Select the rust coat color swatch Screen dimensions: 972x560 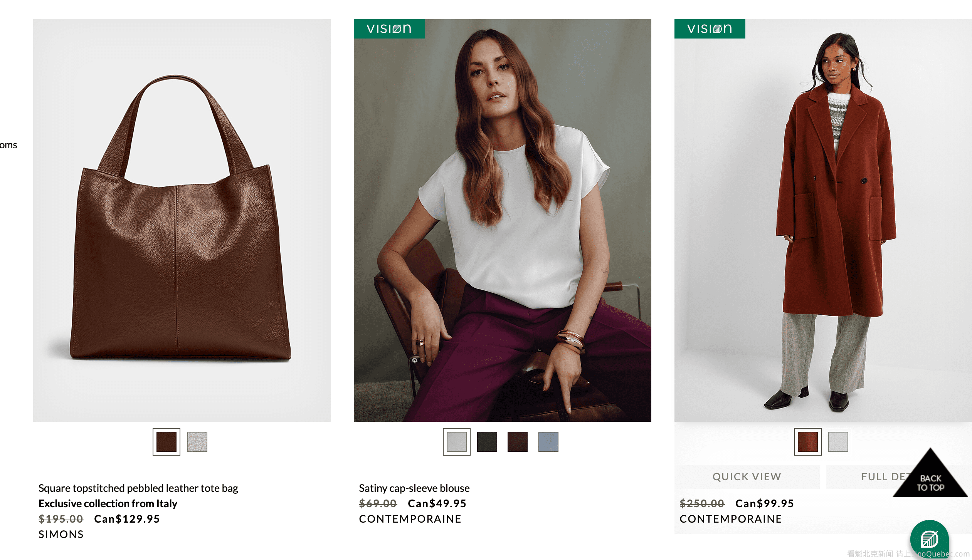[808, 442]
